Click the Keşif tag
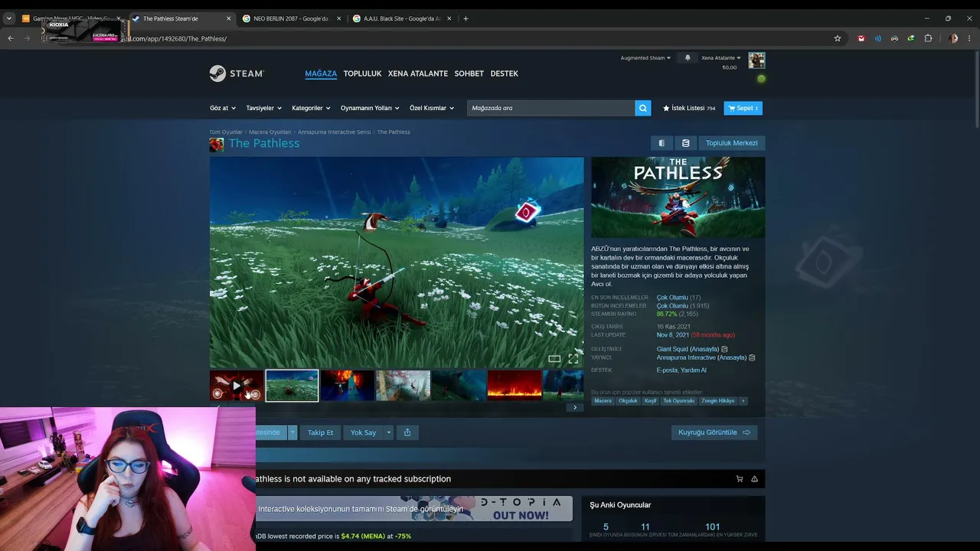Viewport: 980px width, 551px height. pyautogui.click(x=651, y=401)
